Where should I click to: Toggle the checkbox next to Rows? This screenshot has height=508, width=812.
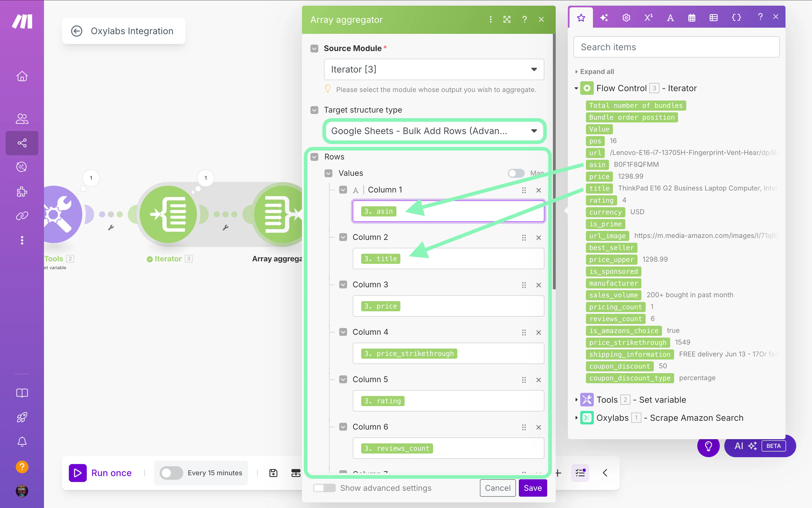314,157
